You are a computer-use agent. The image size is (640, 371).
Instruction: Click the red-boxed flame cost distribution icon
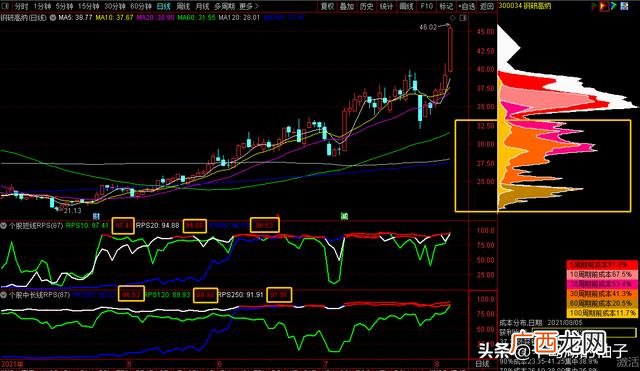tap(604, 6)
